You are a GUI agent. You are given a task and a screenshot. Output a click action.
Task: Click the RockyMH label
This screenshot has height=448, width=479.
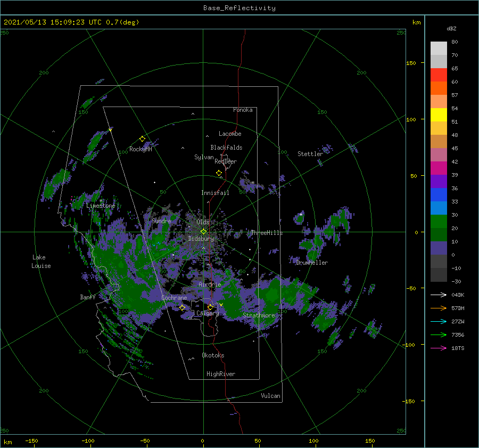[141, 149]
